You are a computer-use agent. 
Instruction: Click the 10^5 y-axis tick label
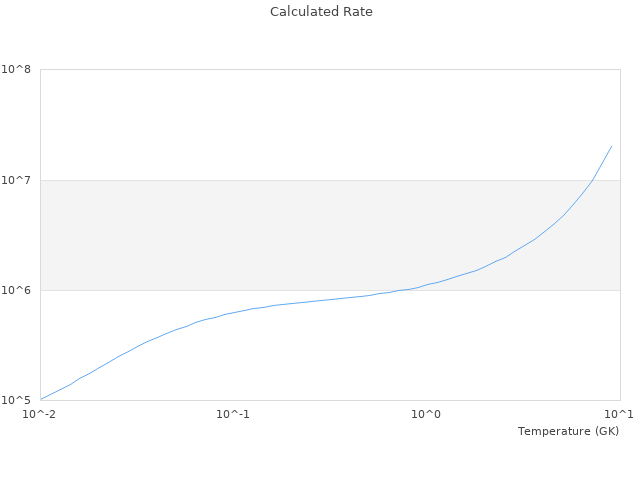[16, 400]
